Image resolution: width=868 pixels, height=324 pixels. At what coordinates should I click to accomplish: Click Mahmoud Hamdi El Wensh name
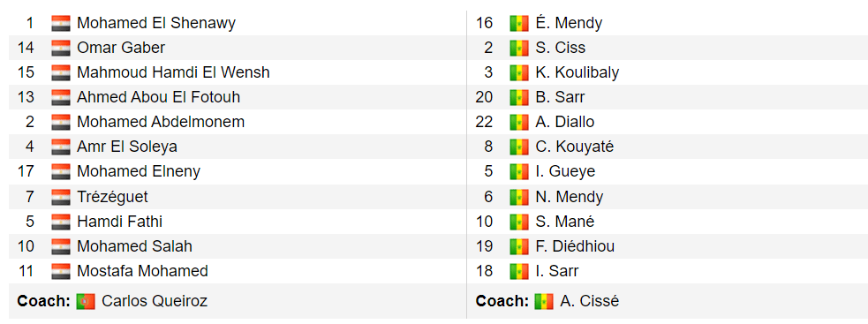(173, 72)
